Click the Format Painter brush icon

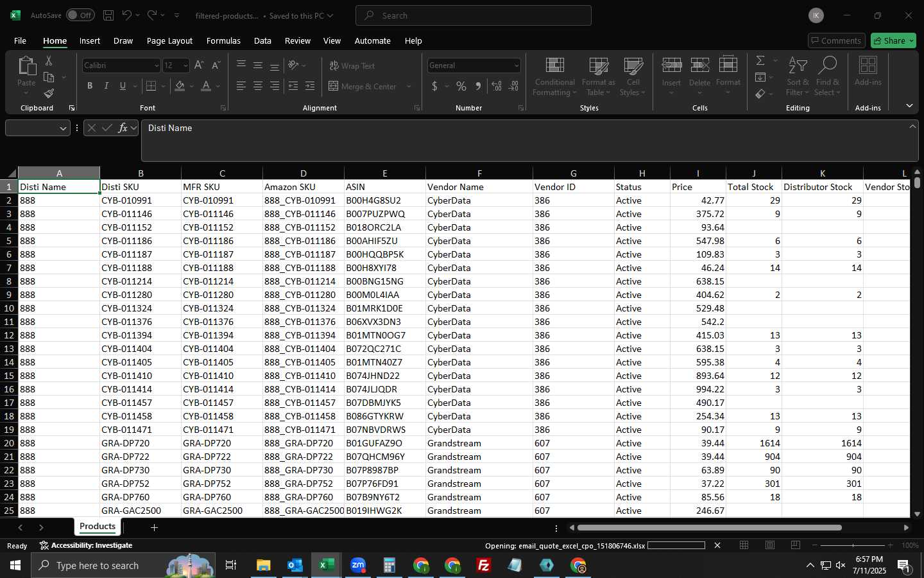pyautogui.click(x=49, y=93)
